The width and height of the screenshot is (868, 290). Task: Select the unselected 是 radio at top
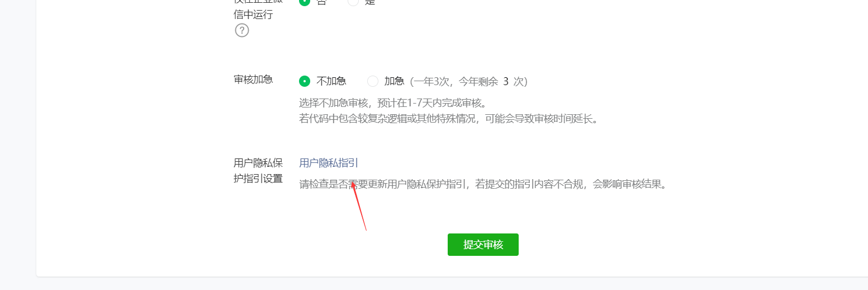[353, 2]
